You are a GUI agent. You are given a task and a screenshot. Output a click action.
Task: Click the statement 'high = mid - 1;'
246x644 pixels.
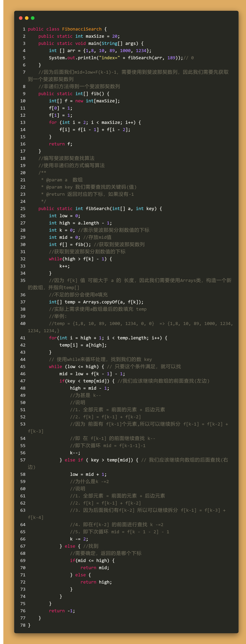click(89, 388)
